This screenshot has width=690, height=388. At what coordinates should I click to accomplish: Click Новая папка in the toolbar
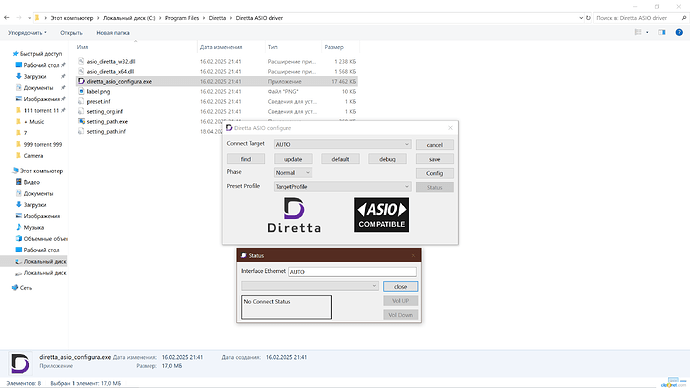(x=113, y=33)
